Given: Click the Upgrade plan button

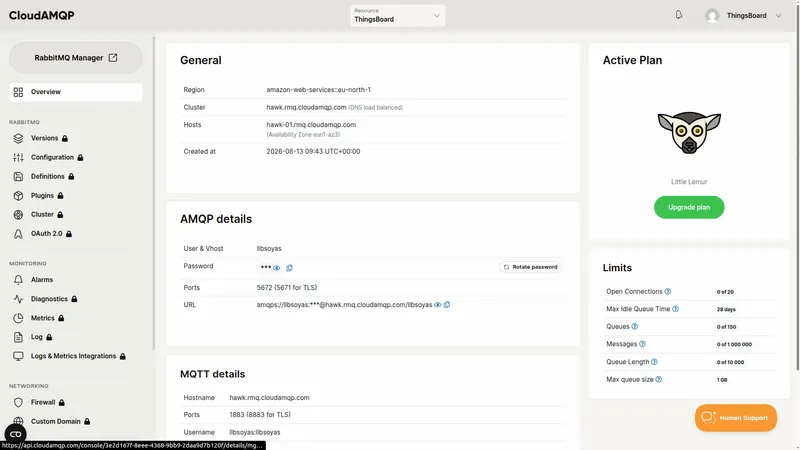Looking at the screenshot, I should click(689, 207).
